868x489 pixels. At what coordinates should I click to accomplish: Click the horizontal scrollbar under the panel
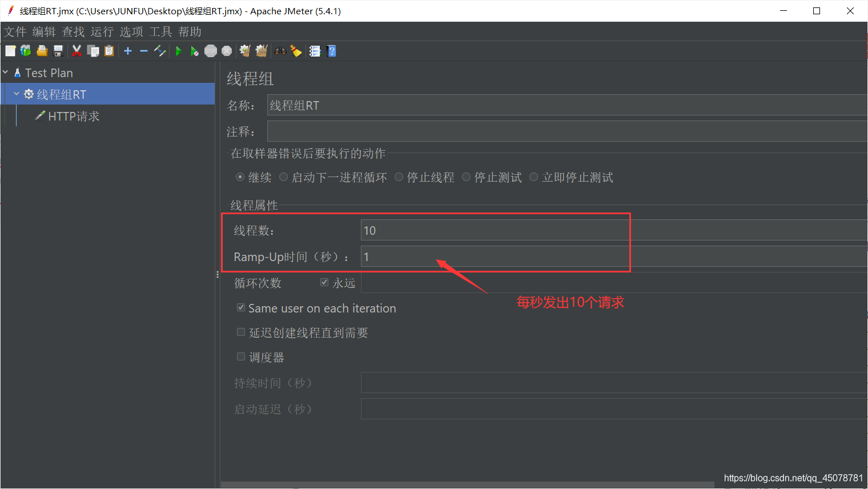point(468,484)
